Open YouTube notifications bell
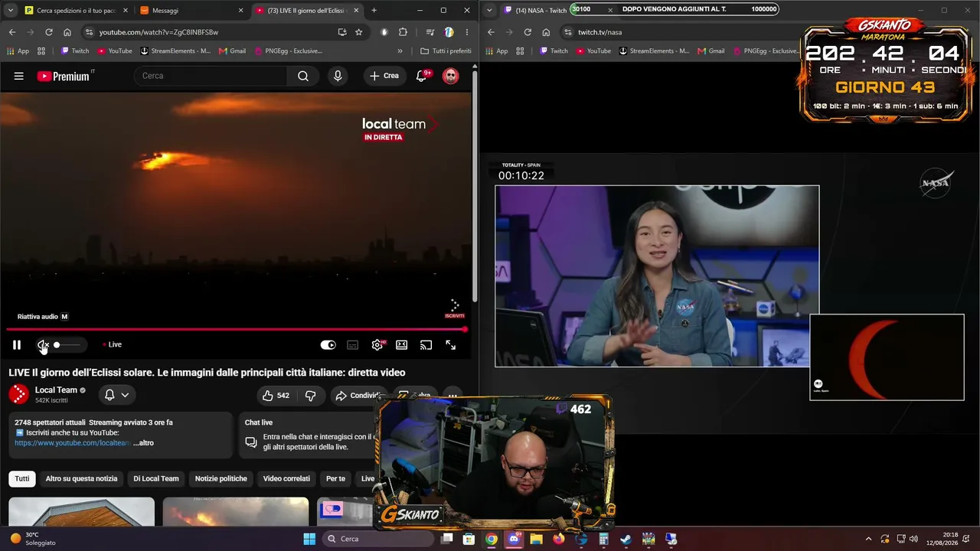 (421, 76)
